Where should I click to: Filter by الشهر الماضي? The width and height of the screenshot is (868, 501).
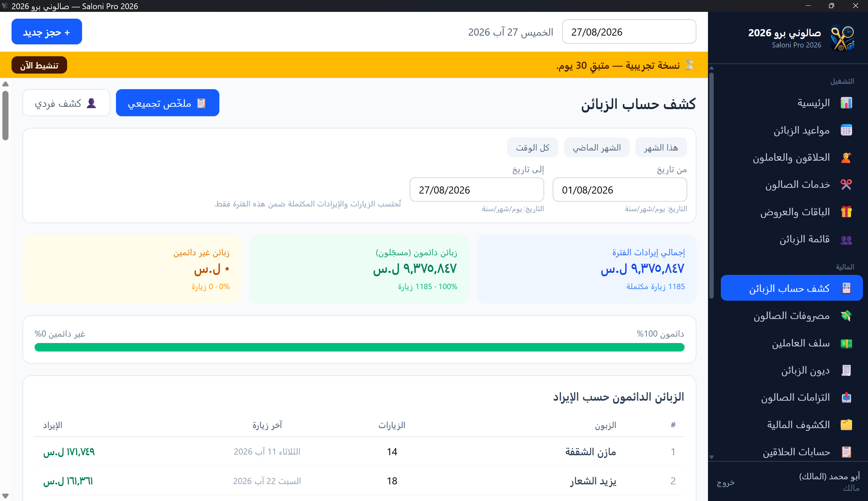tap(596, 147)
